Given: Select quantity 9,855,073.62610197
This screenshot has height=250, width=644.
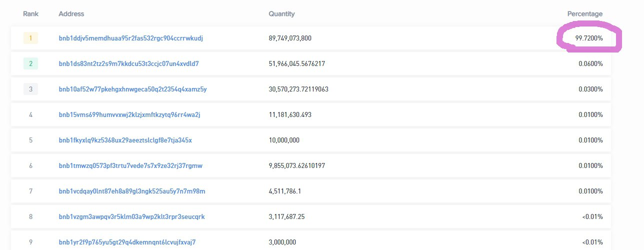Looking at the screenshot, I should [x=297, y=165].
